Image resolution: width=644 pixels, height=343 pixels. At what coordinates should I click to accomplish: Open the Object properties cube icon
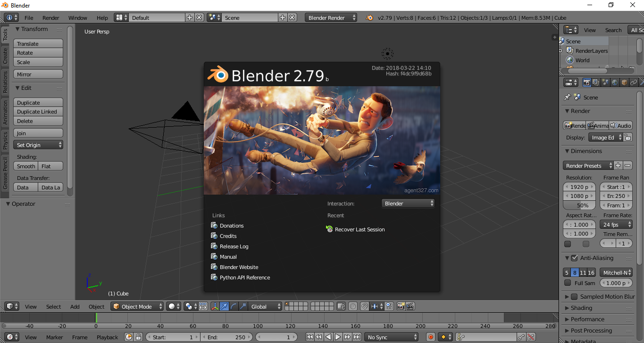(624, 82)
